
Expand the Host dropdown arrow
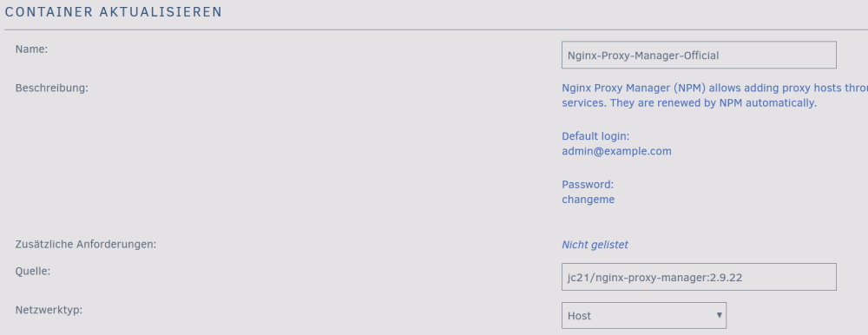click(719, 315)
